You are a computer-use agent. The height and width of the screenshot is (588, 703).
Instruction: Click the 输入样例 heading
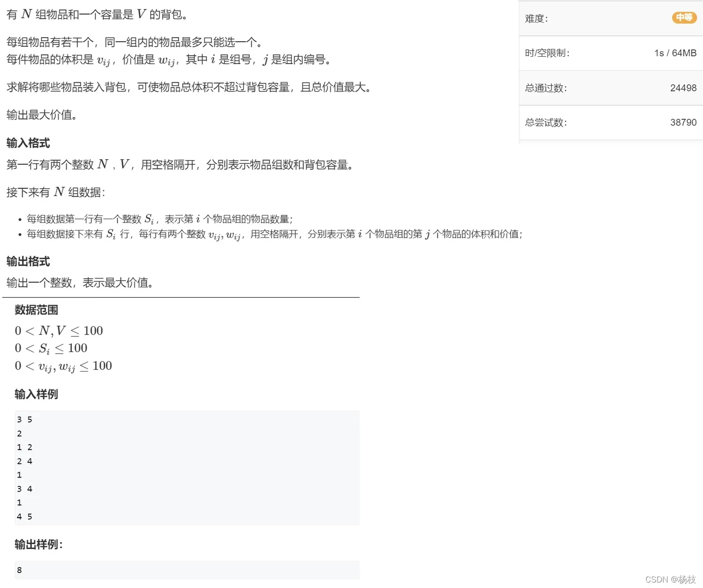(36, 394)
